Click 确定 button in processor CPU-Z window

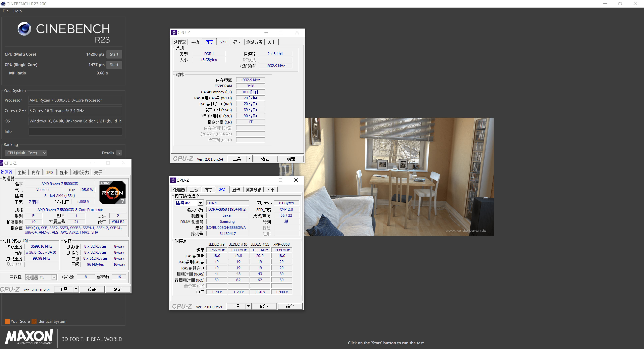pyautogui.click(x=118, y=289)
